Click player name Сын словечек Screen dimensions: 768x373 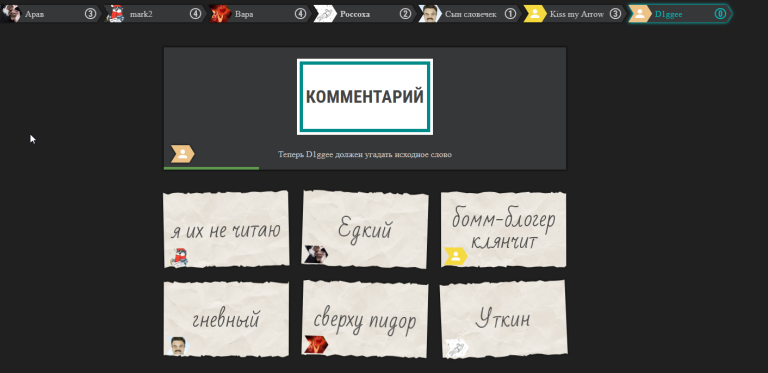pos(471,14)
